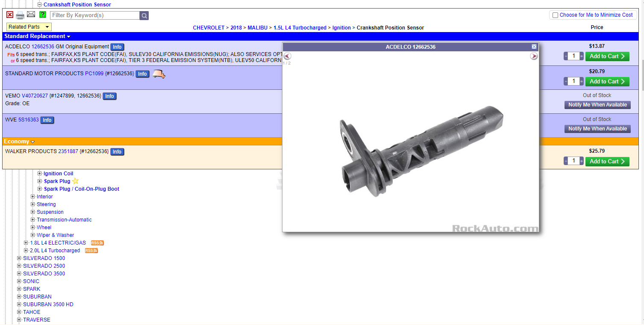The height and width of the screenshot is (325, 644).
Task: Click the printer icon to print the listing
Action: coord(20,15)
